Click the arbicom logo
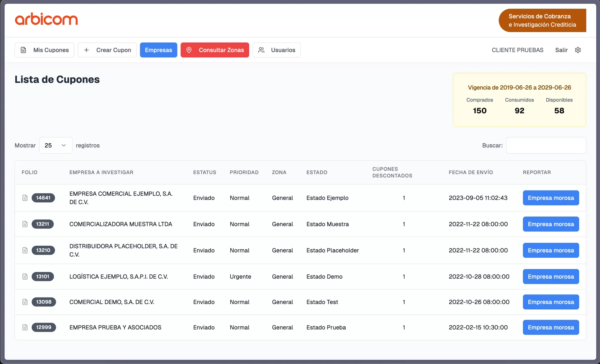Viewport: 600px width, 364px height. 46,19
